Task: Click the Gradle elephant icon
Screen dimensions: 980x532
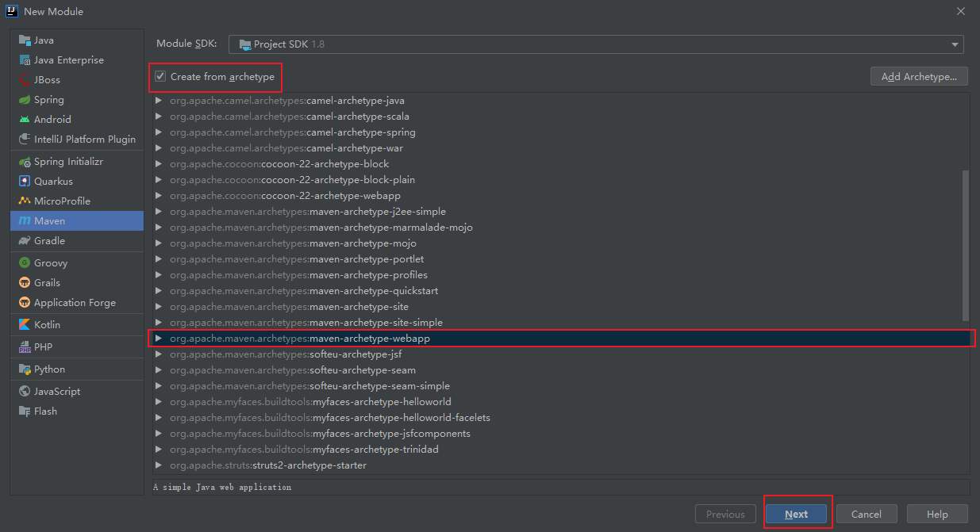Action: pyautogui.click(x=25, y=240)
